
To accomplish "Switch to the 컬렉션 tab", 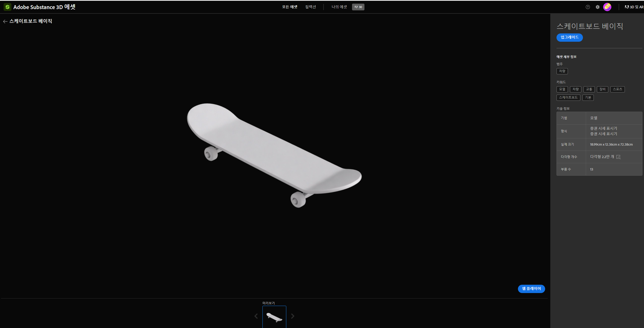I will pyautogui.click(x=310, y=7).
